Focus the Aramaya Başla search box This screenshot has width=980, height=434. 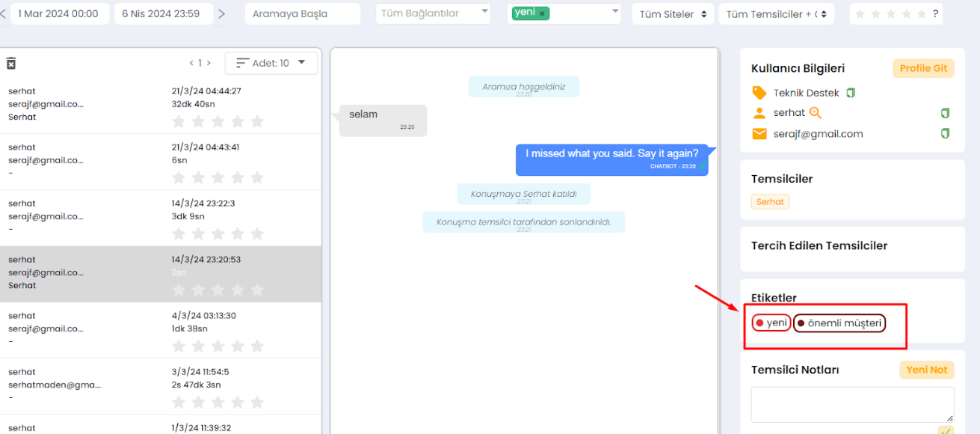click(303, 13)
